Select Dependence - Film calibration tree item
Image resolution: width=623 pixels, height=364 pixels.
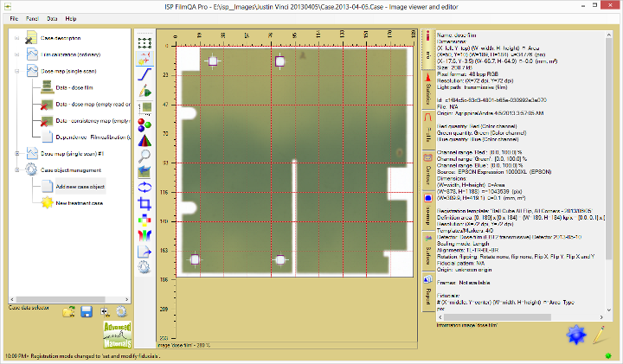(93, 137)
